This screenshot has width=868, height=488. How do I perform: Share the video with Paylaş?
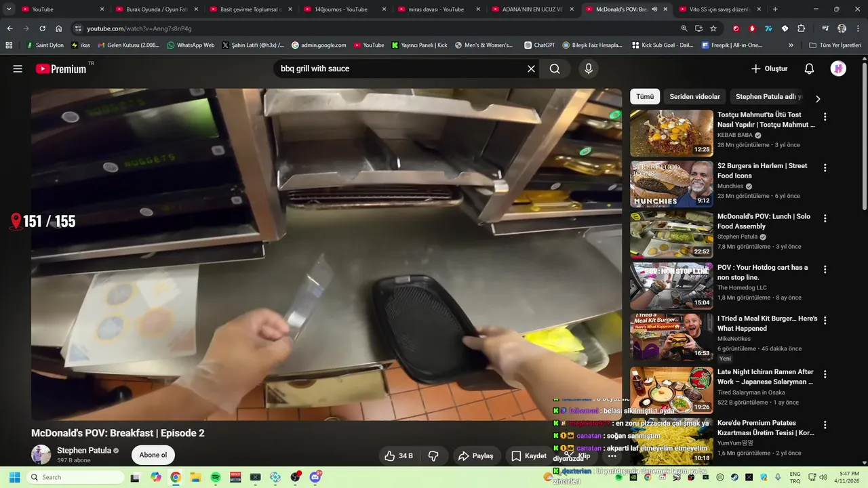click(475, 455)
